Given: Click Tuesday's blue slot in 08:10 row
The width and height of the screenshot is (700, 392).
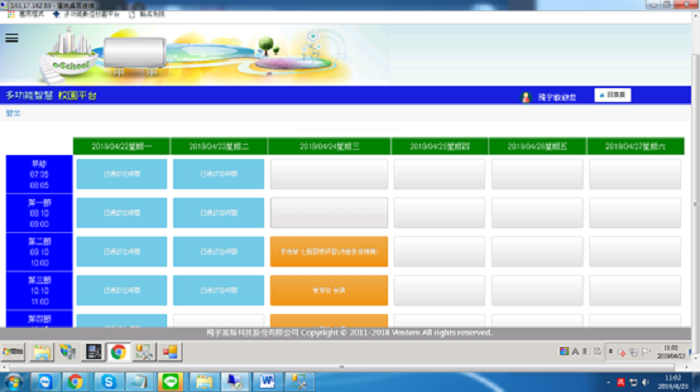Looking at the screenshot, I should [x=219, y=213].
